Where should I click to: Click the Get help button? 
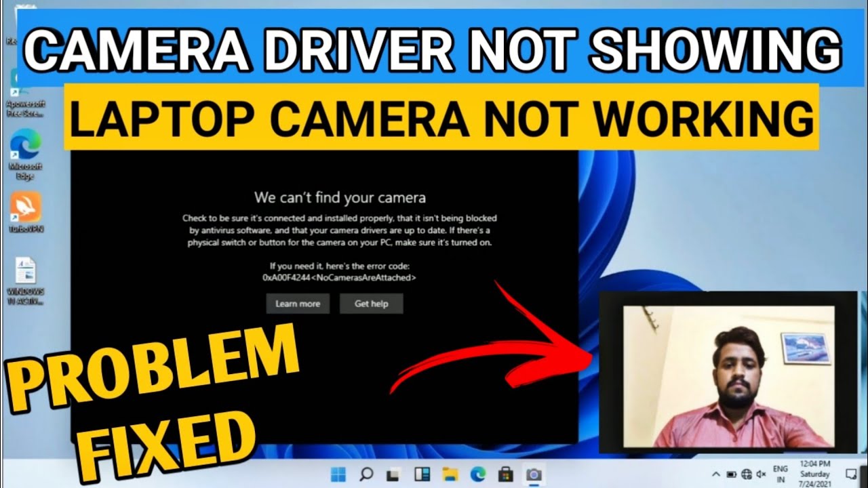click(x=372, y=304)
